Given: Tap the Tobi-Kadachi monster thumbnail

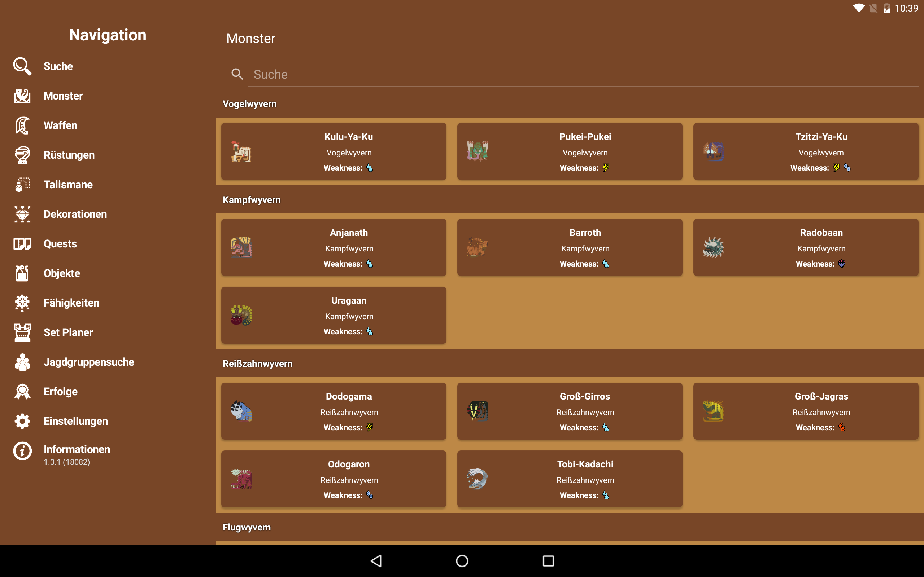Looking at the screenshot, I should click(477, 479).
